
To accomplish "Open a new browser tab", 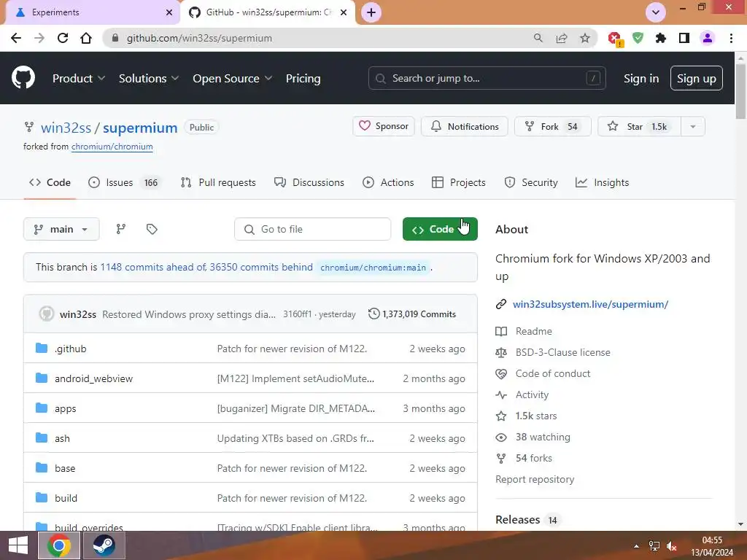I will [x=371, y=12].
